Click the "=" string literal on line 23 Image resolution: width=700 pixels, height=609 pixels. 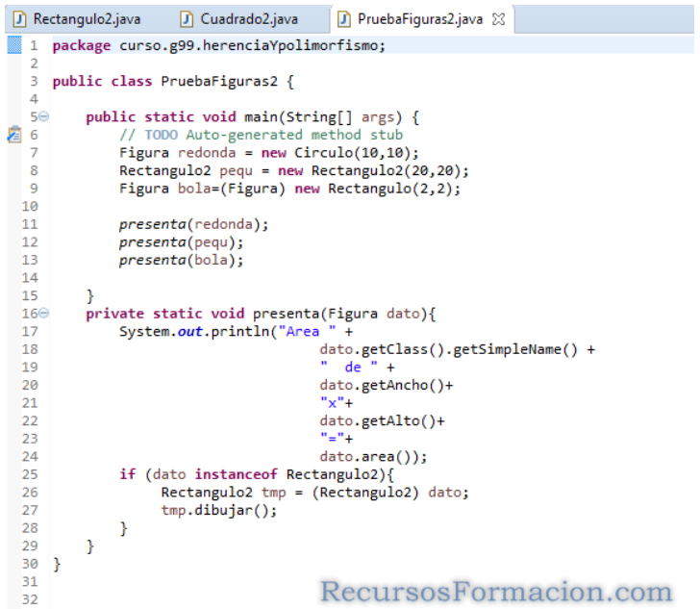[332, 439]
